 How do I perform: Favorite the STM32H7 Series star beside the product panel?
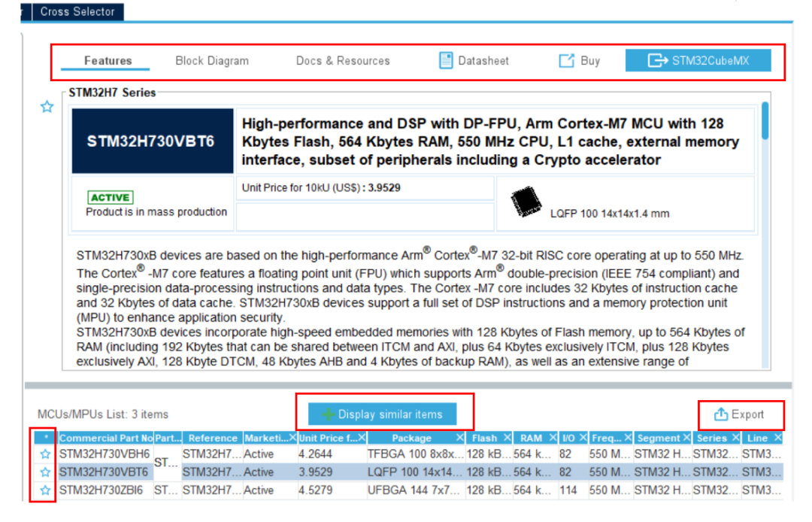pos(47,107)
